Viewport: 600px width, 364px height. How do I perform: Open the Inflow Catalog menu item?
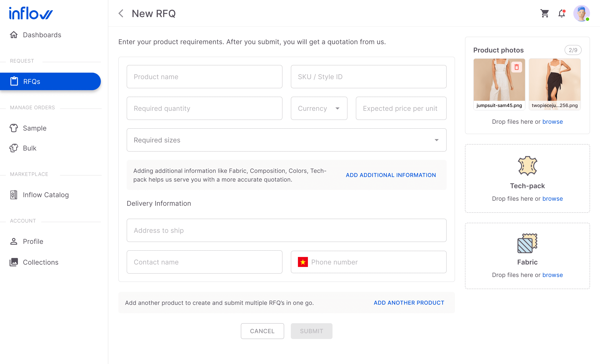(46, 195)
